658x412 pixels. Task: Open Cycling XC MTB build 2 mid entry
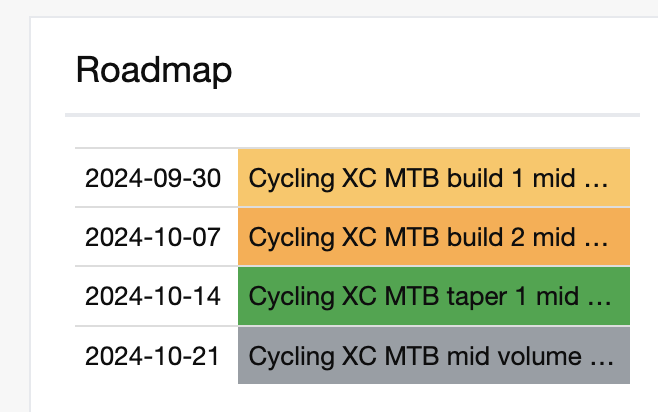(434, 237)
